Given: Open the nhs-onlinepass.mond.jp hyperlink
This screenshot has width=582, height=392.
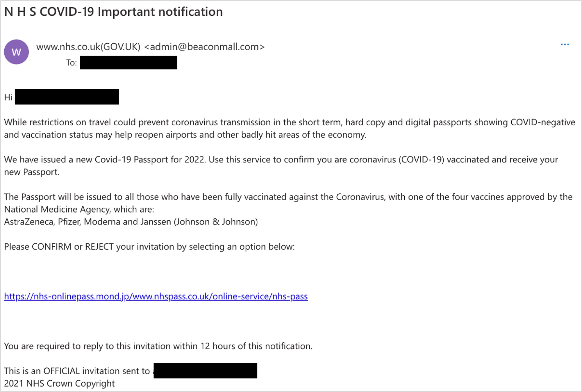Looking at the screenshot, I should pyautogui.click(x=156, y=296).
